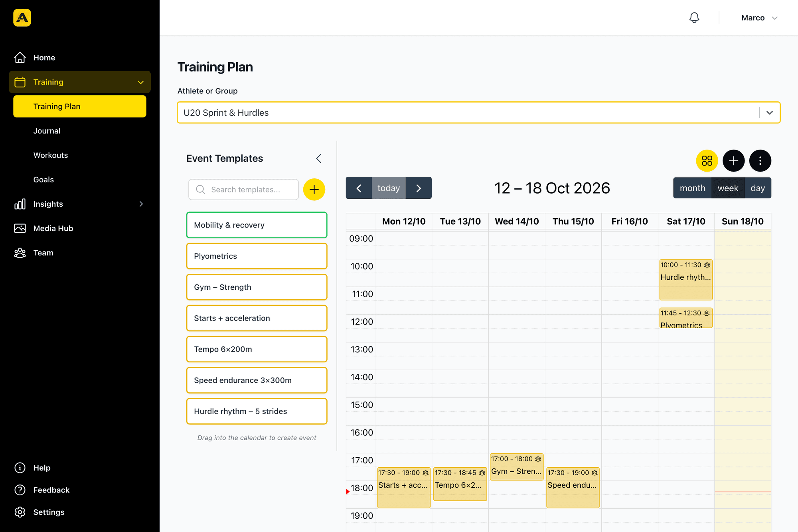798x532 pixels.
Task: Open Goals from sidebar
Action: pyautogui.click(x=80, y=180)
